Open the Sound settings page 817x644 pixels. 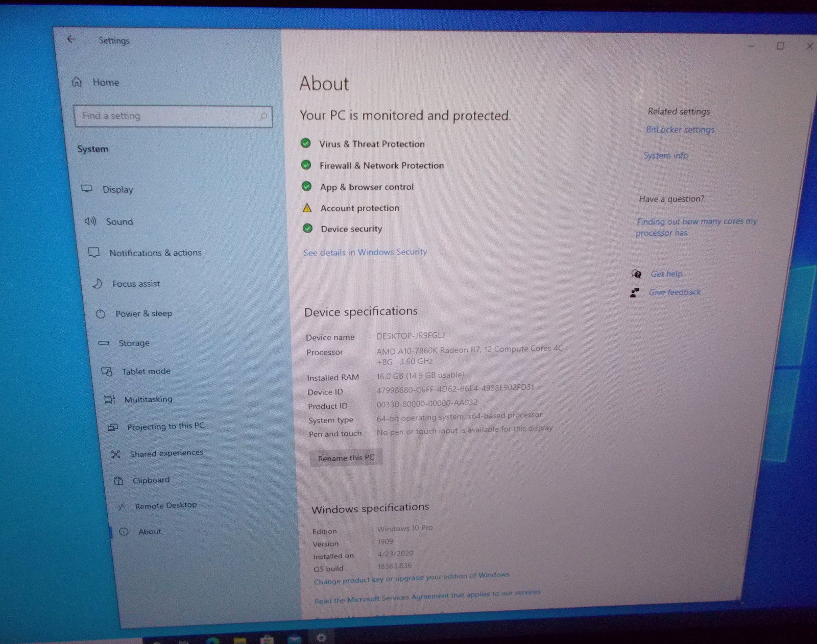(119, 221)
